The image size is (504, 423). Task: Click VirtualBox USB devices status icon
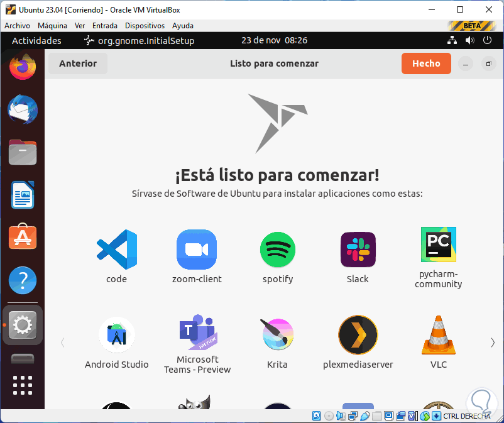[365, 416]
